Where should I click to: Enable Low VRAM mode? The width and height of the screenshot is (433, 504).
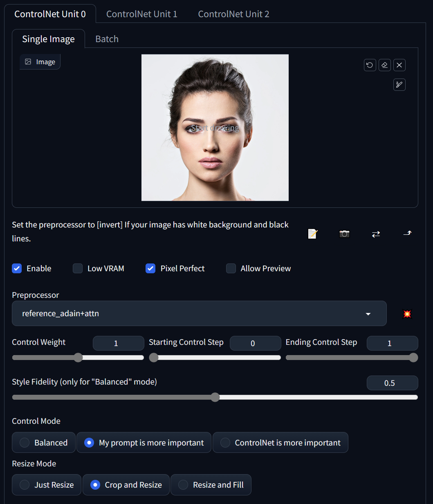[x=77, y=268]
